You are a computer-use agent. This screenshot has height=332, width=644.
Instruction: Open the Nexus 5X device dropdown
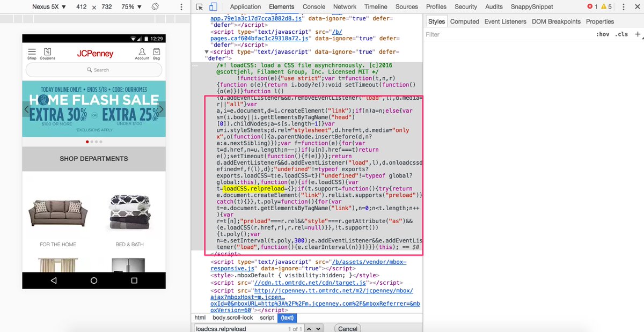point(49,7)
